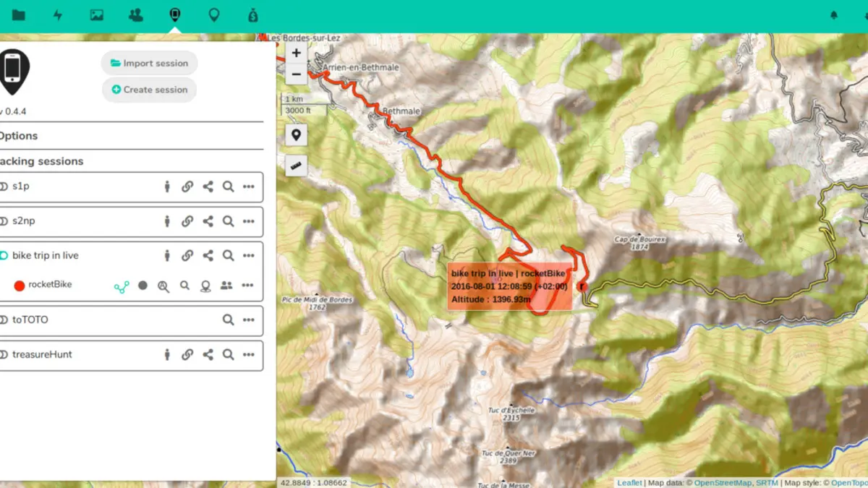Toggle the toTOTO session on
This screenshot has height=488, width=868.
pyautogui.click(x=4, y=320)
